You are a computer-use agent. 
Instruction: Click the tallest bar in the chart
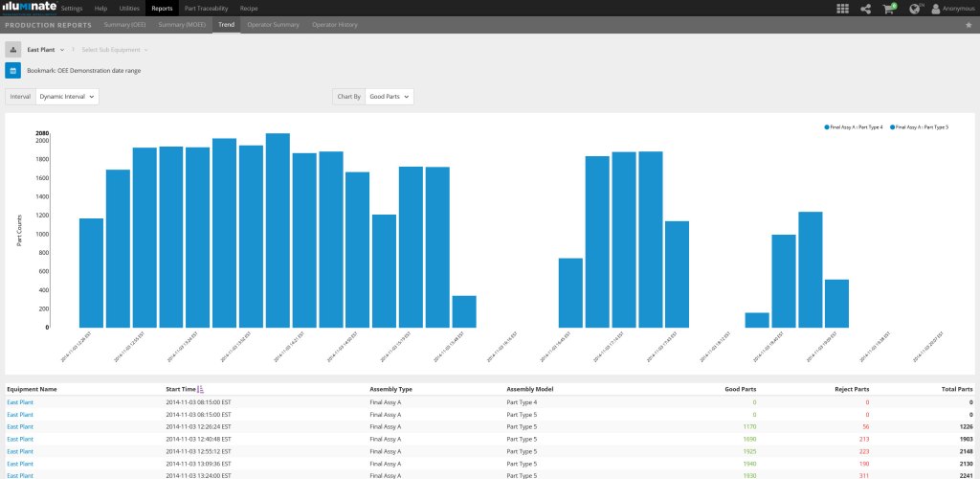click(278, 230)
